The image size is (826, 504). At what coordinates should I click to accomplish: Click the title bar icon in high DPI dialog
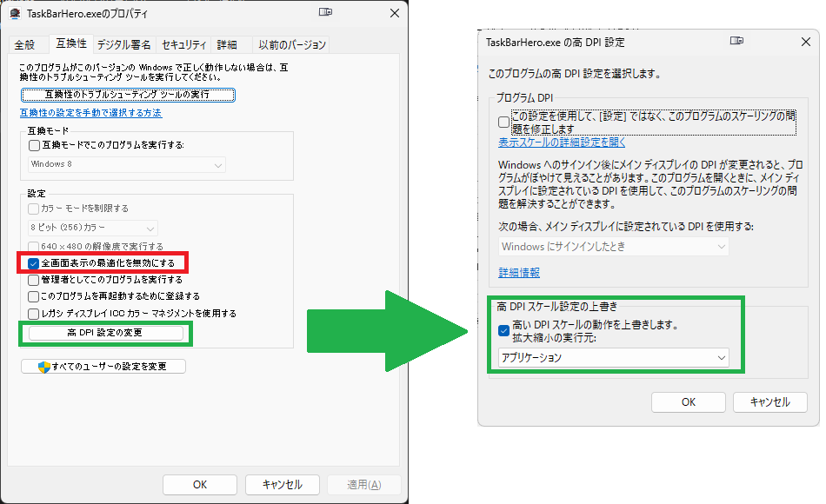(736, 41)
